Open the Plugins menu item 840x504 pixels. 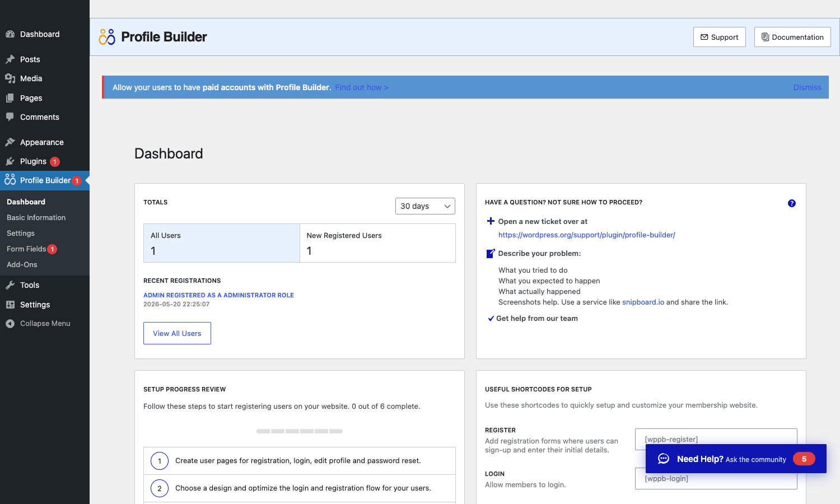[x=45, y=161]
